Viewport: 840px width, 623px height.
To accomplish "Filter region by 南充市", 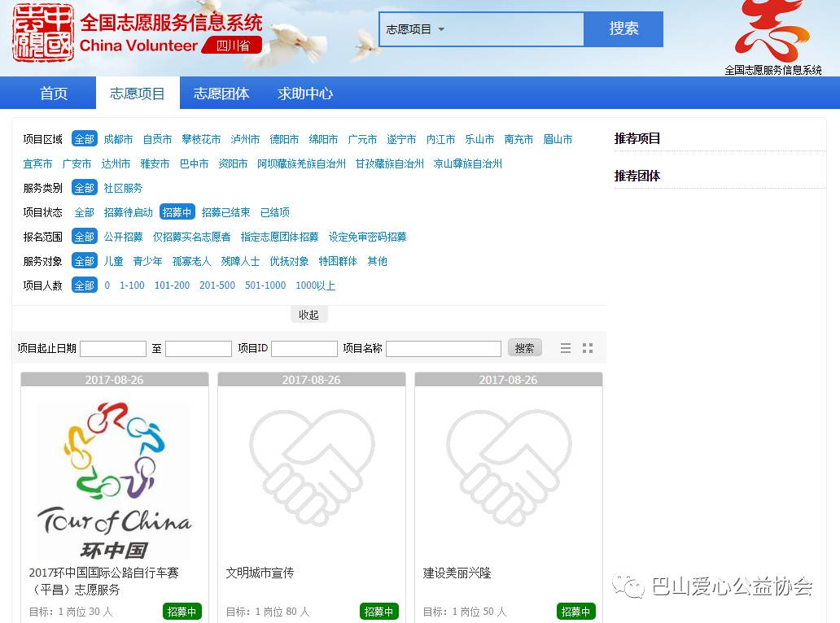I will click(x=519, y=139).
